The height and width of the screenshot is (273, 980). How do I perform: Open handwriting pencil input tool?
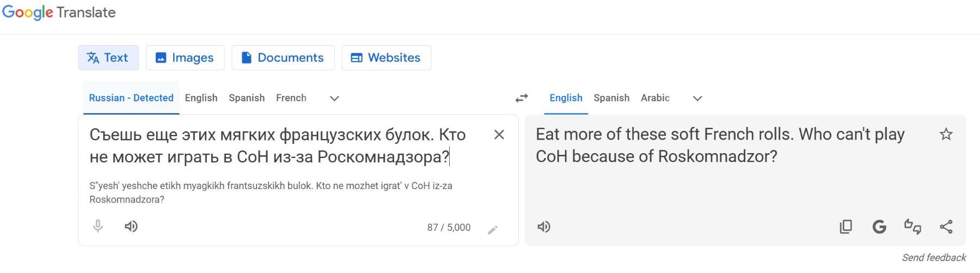click(493, 229)
